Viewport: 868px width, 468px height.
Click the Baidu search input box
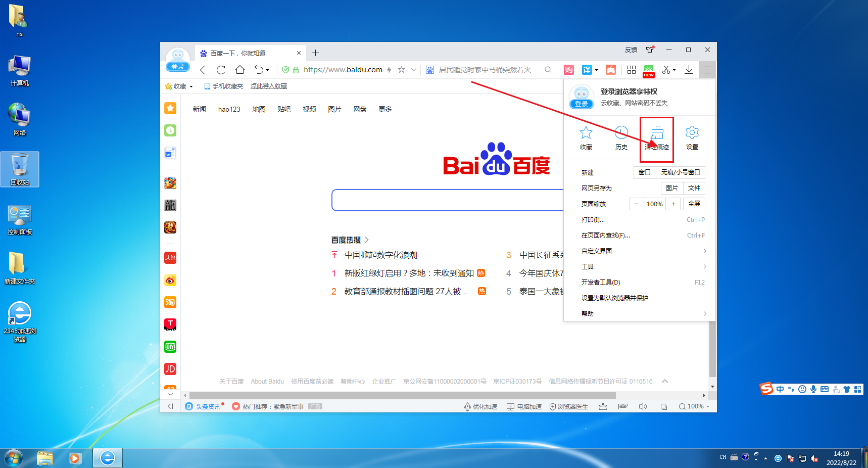pyautogui.click(x=448, y=200)
